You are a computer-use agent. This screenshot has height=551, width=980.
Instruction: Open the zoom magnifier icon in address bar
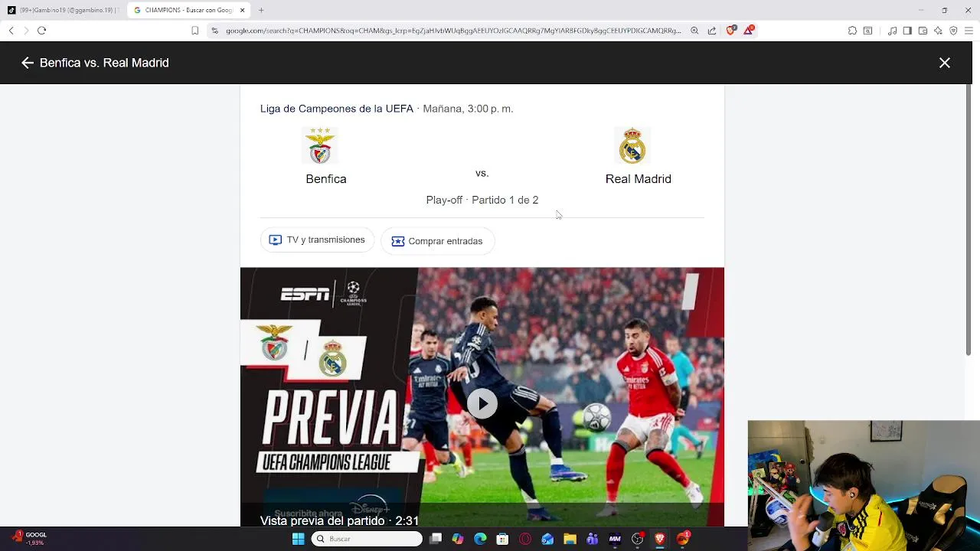(694, 31)
